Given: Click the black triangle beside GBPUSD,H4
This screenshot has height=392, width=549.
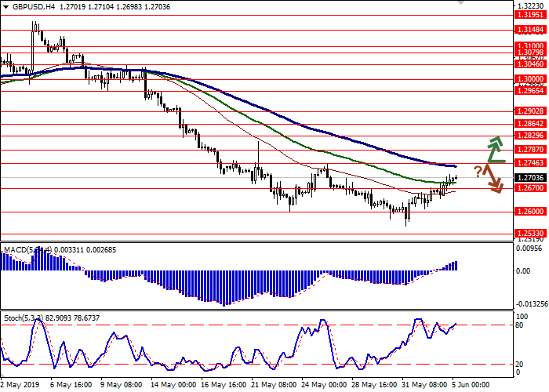Looking at the screenshot, I should [x=5, y=6].
